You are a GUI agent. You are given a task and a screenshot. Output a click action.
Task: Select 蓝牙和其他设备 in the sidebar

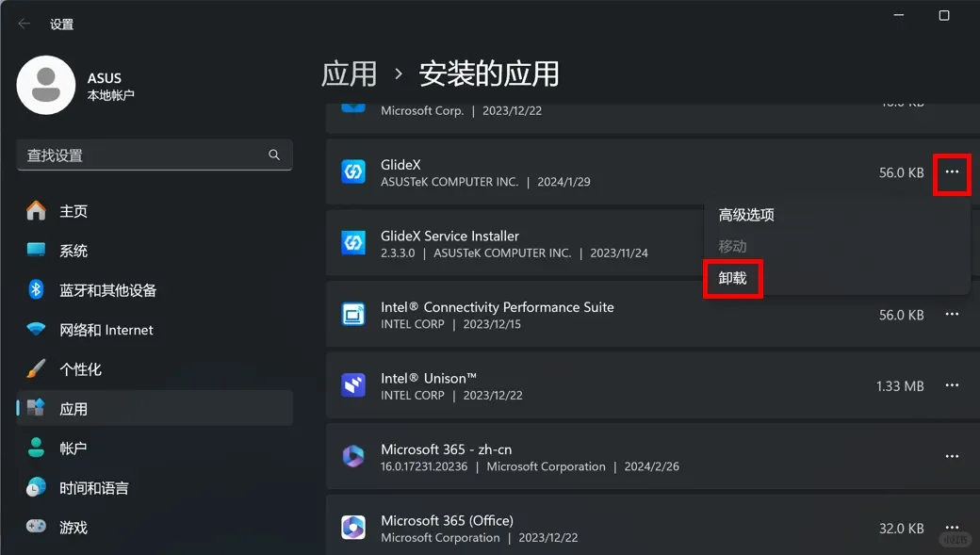pos(106,289)
